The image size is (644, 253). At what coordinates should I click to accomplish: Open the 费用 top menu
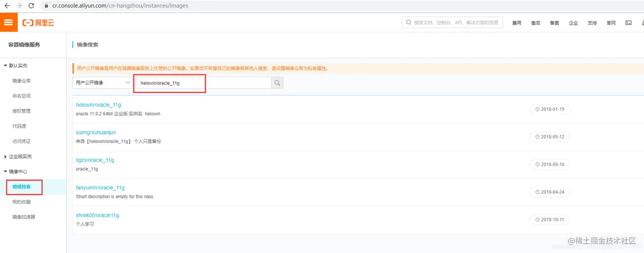(517, 23)
